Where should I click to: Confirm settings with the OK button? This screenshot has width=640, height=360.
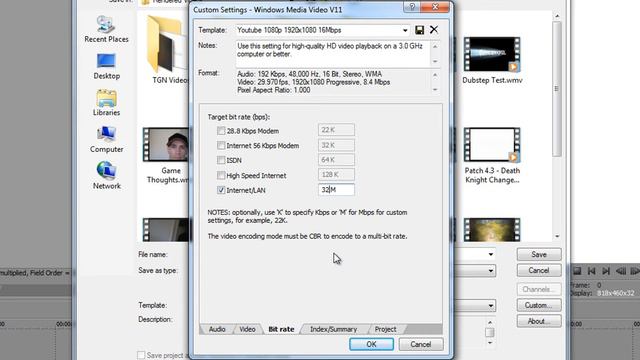371,344
